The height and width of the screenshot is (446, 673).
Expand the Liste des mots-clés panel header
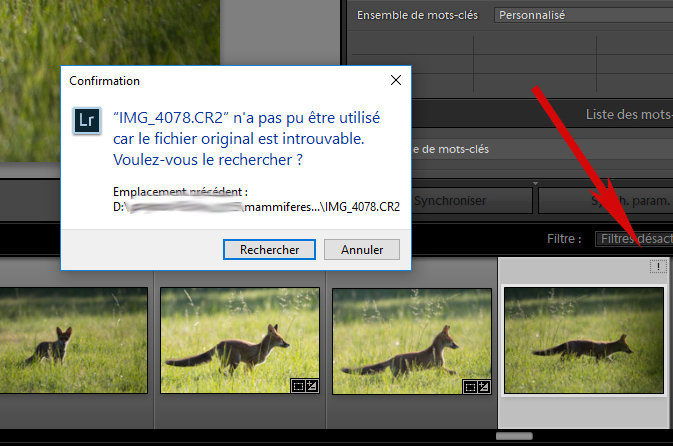(x=543, y=114)
